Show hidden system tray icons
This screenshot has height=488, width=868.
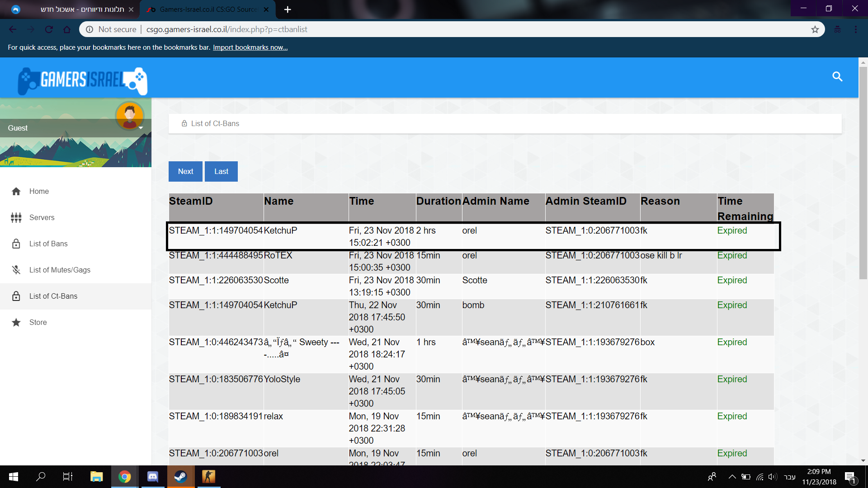pyautogui.click(x=732, y=477)
